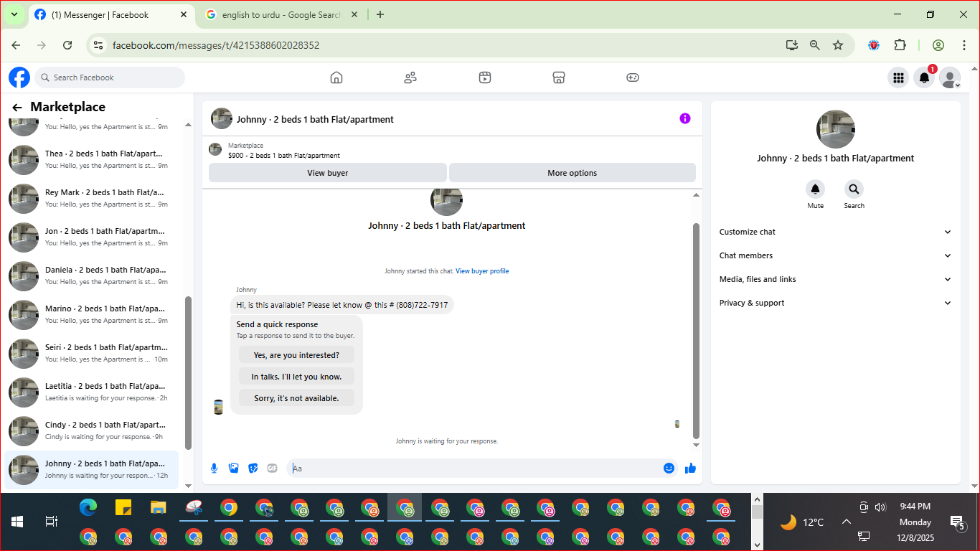Open the Chrome zoom magnifier icon
The height and width of the screenshot is (551, 980).
point(815,45)
